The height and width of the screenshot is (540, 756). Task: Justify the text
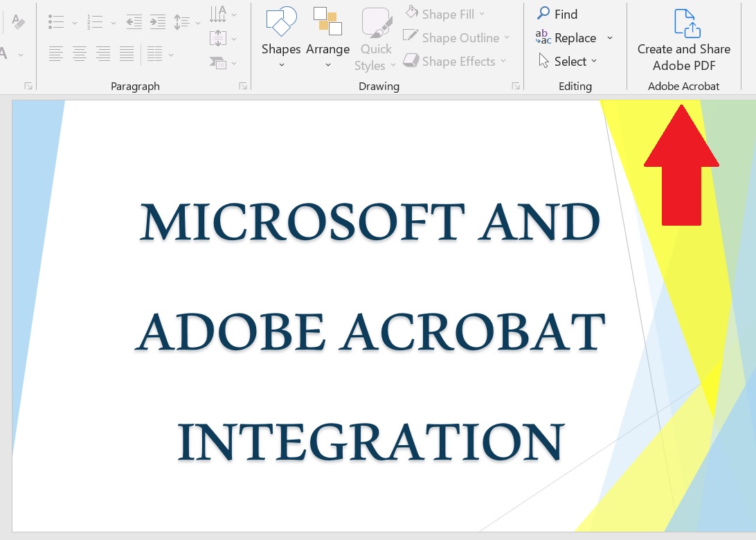click(x=127, y=53)
